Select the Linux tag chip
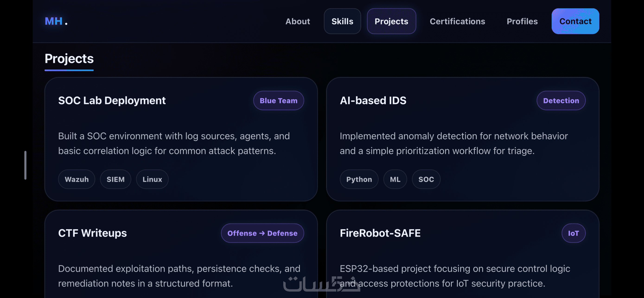 [152, 179]
